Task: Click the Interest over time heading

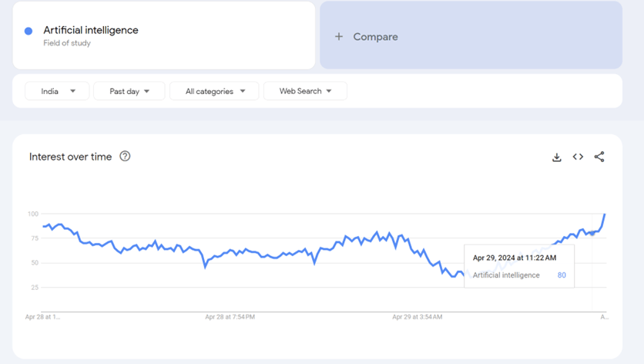Action: point(70,157)
